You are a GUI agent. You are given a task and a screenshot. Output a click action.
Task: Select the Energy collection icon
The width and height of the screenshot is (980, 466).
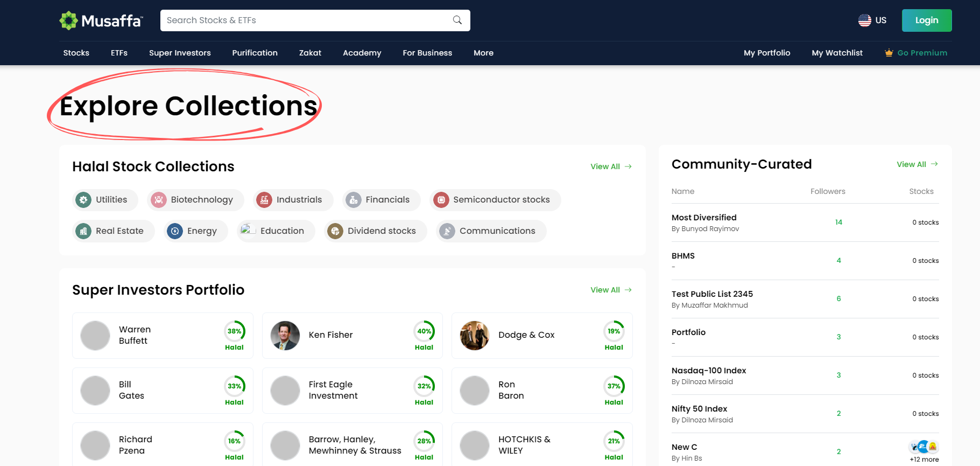pyautogui.click(x=175, y=231)
